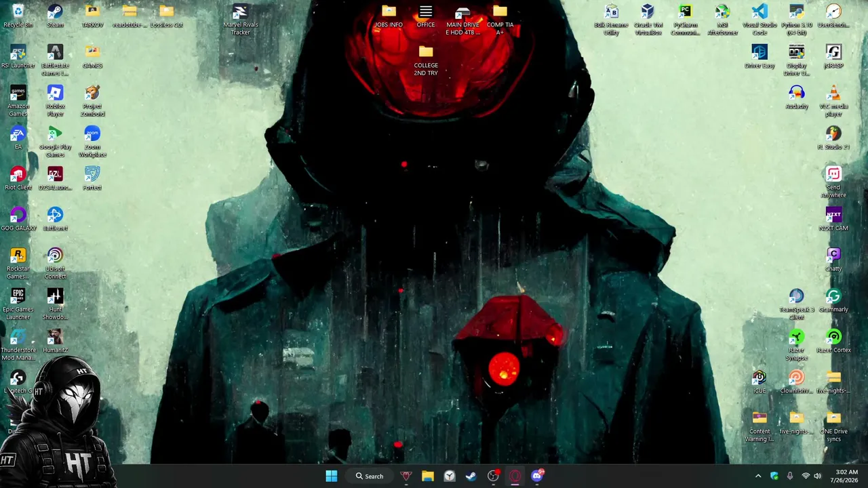
Task: Select the Audacity desktop icon
Action: point(797,98)
